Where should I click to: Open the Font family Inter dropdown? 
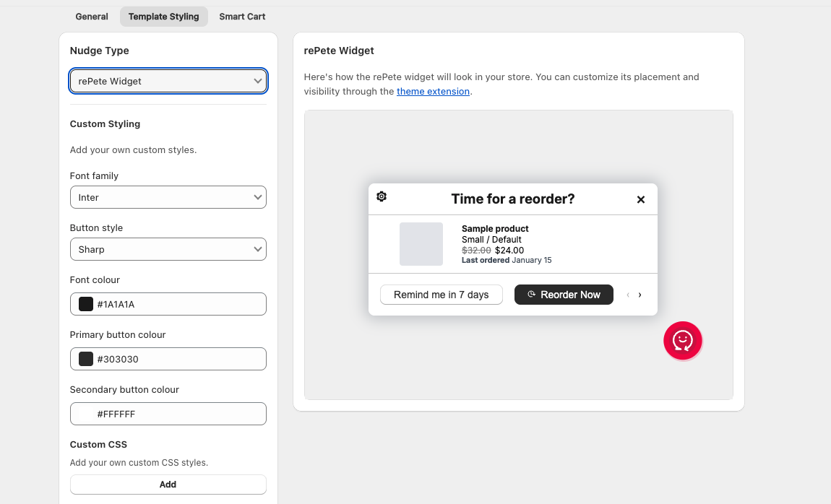(x=168, y=197)
